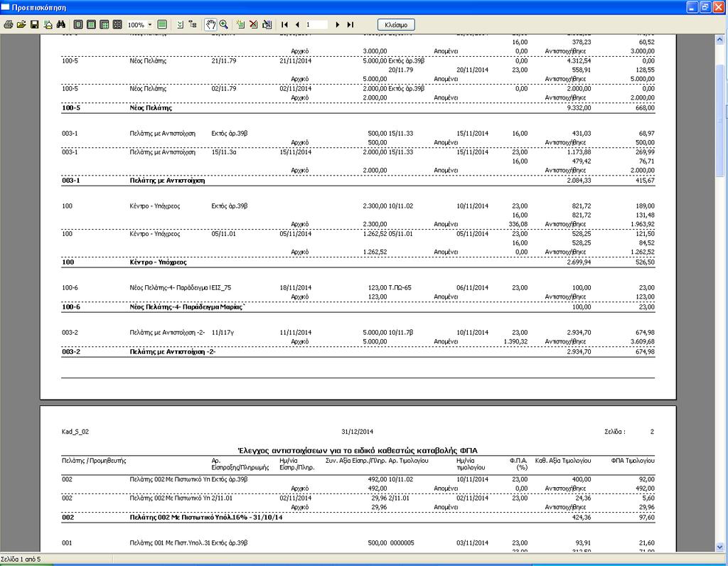This screenshot has width=728, height=566.
Task: Click the 'ΦΠΑ Τιμολογίου' column header
Action: pyautogui.click(x=633, y=461)
